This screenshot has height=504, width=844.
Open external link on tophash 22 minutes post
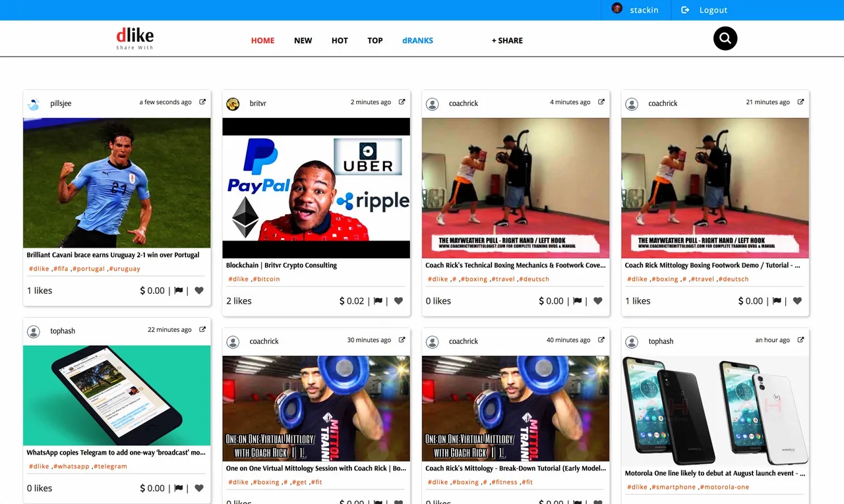[x=202, y=329]
